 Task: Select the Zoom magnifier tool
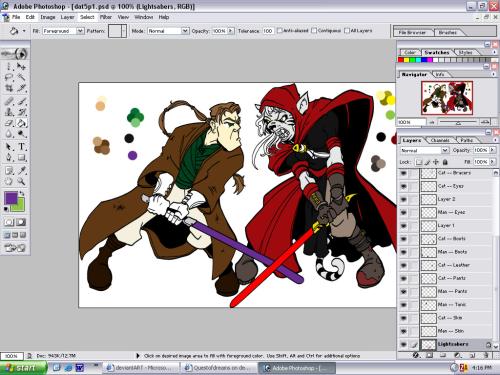click(22, 182)
